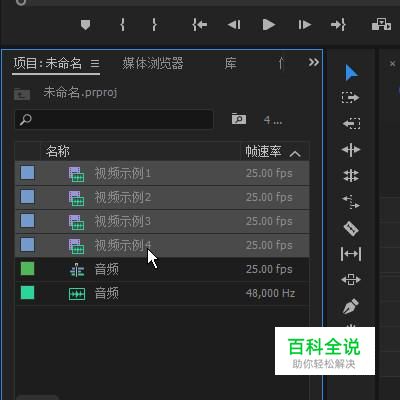The image size is (400, 400).
Task: Mark Out point with right brace icon
Action: (154, 25)
